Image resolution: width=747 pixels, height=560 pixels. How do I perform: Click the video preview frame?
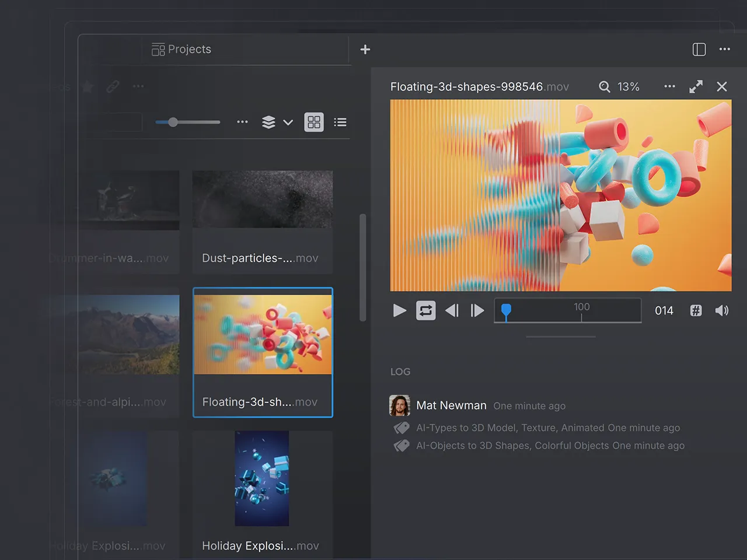pos(561,195)
